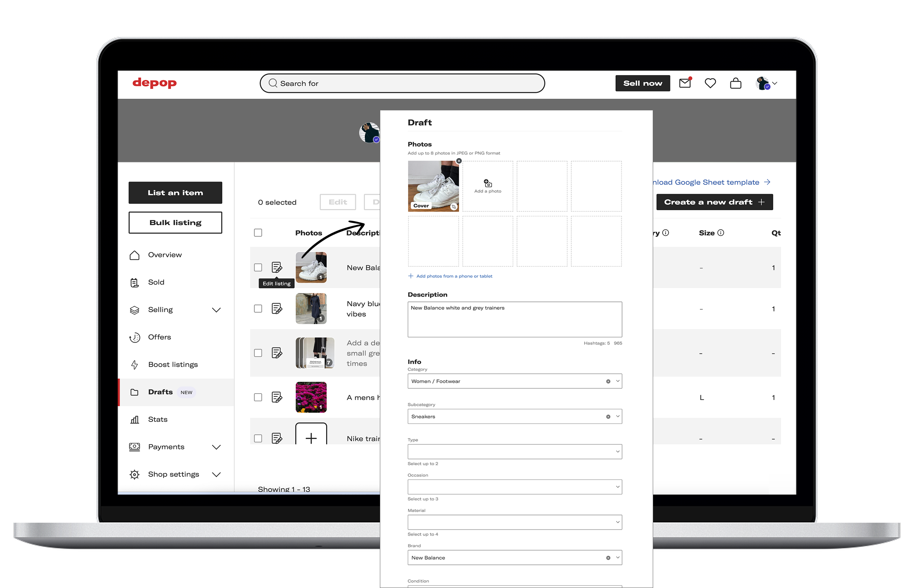Go to Overview in sidebar

click(x=165, y=255)
